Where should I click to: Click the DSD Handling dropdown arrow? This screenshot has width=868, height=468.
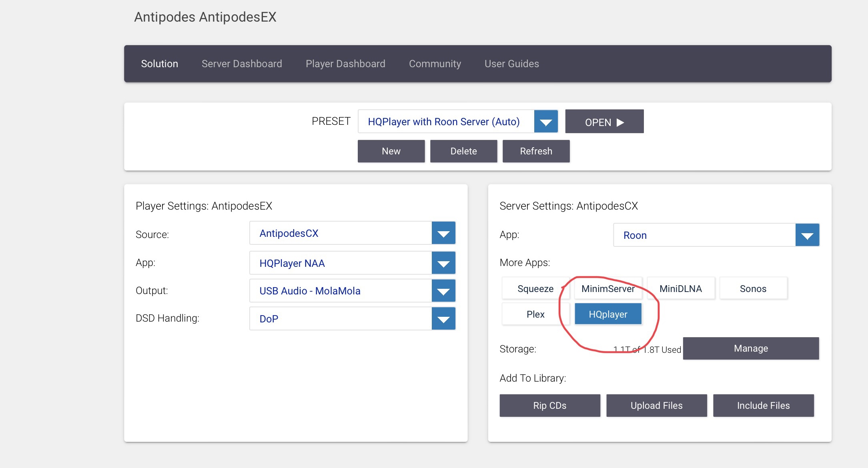click(443, 319)
